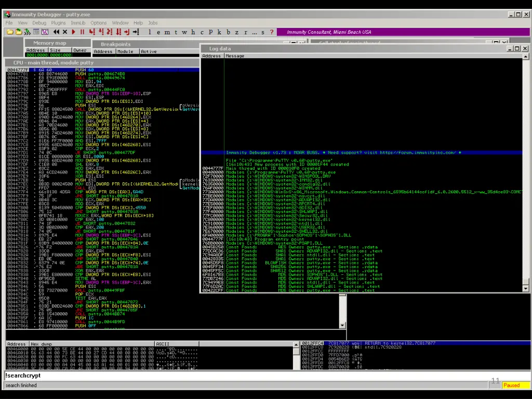Screen dimensions: 532x399
Task: Show References via 'r' toolbar button
Action: pyautogui.click(x=246, y=32)
